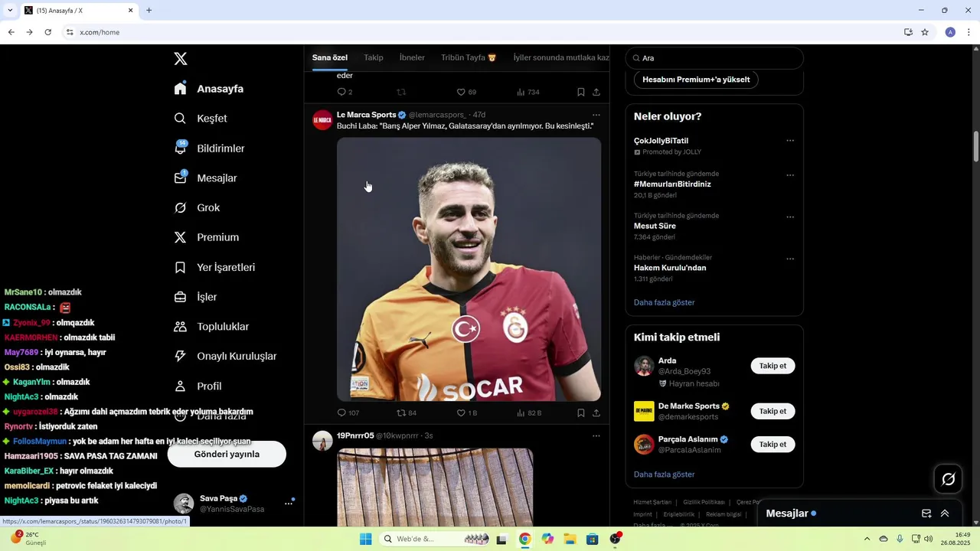Open Hakem Kurulu'ndan trend
This screenshot has height=551, width=980.
coord(670,268)
